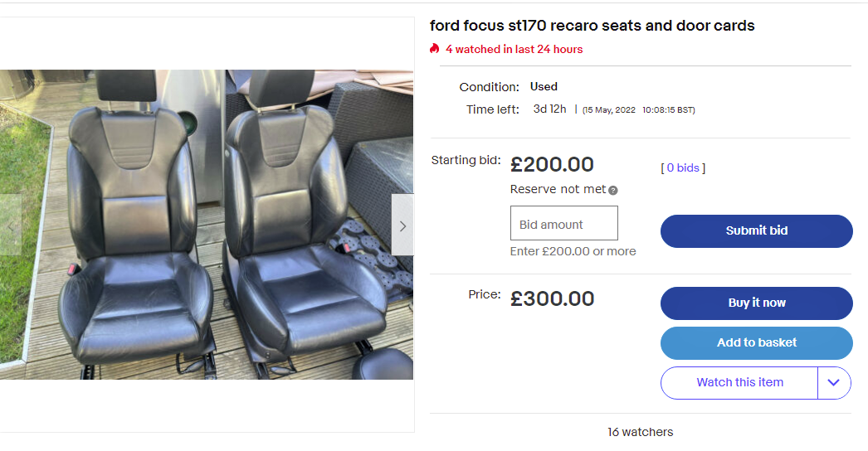Show the next seat photo
Viewport: 868px width, 451px height.
(402, 225)
